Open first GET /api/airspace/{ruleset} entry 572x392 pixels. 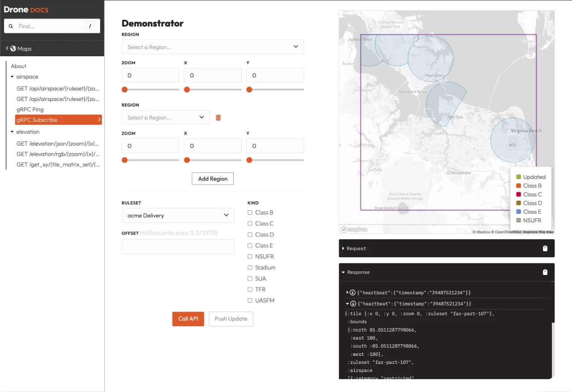pos(58,88)
